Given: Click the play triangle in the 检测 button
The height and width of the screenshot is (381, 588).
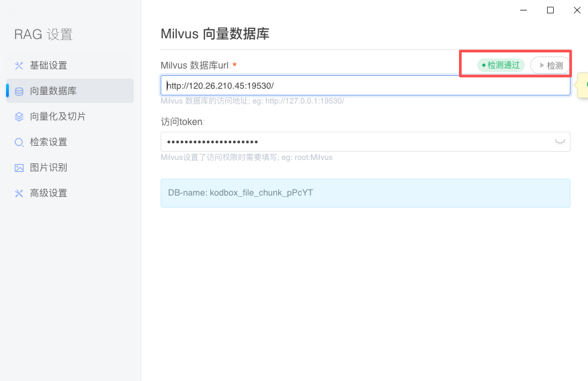Looking at the screenshot, I should [x=542, y=66].
